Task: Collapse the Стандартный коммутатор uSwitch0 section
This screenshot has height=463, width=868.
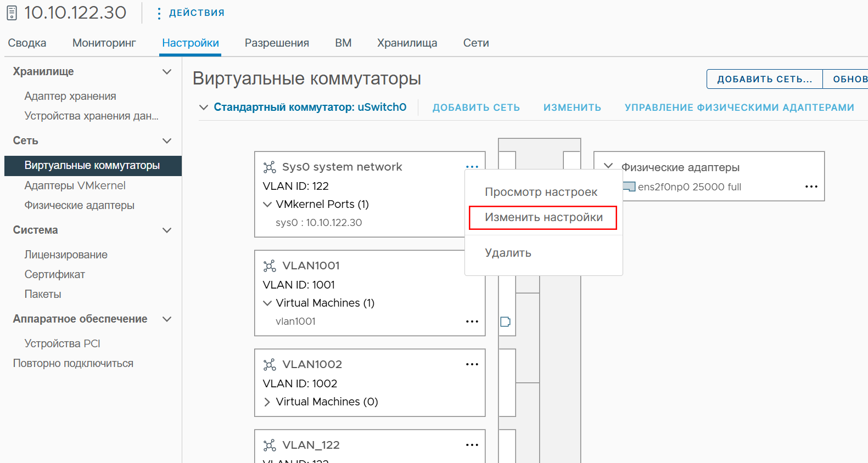Action: pyautogui.click(x=204, y=108)
